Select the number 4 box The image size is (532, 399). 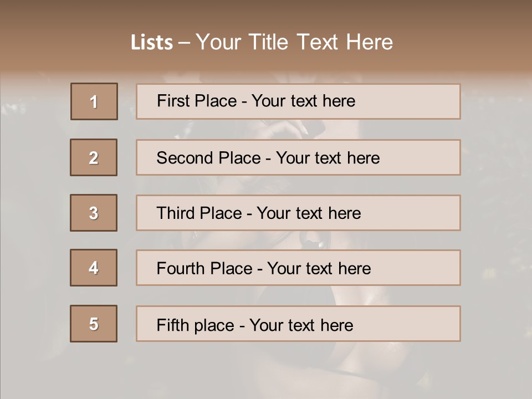[94, 268]
